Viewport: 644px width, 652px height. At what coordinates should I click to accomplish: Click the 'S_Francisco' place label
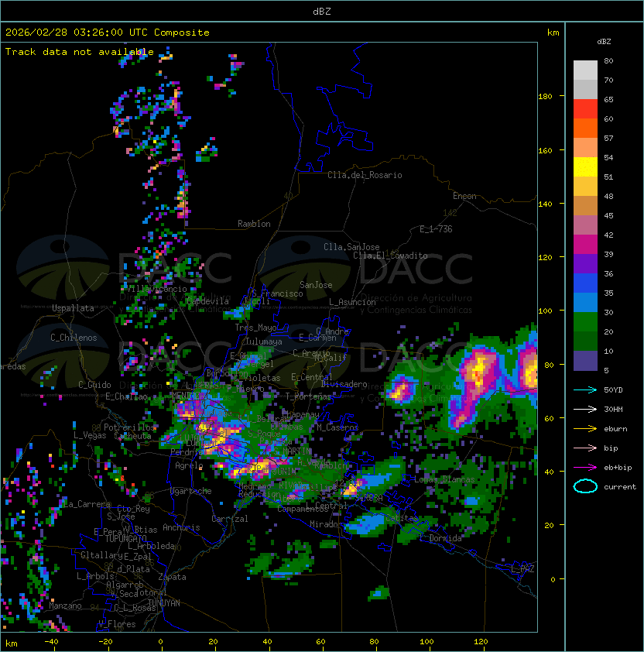click(x=277, y=293)
